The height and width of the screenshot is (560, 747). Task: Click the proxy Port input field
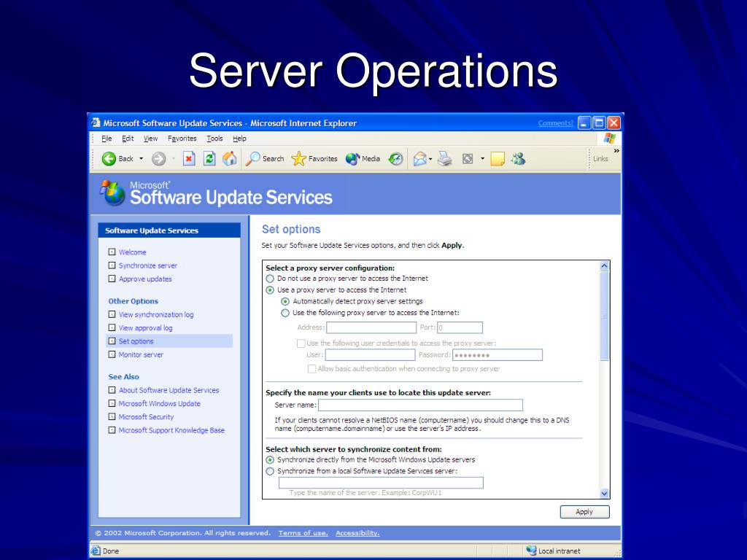point(460,327)
